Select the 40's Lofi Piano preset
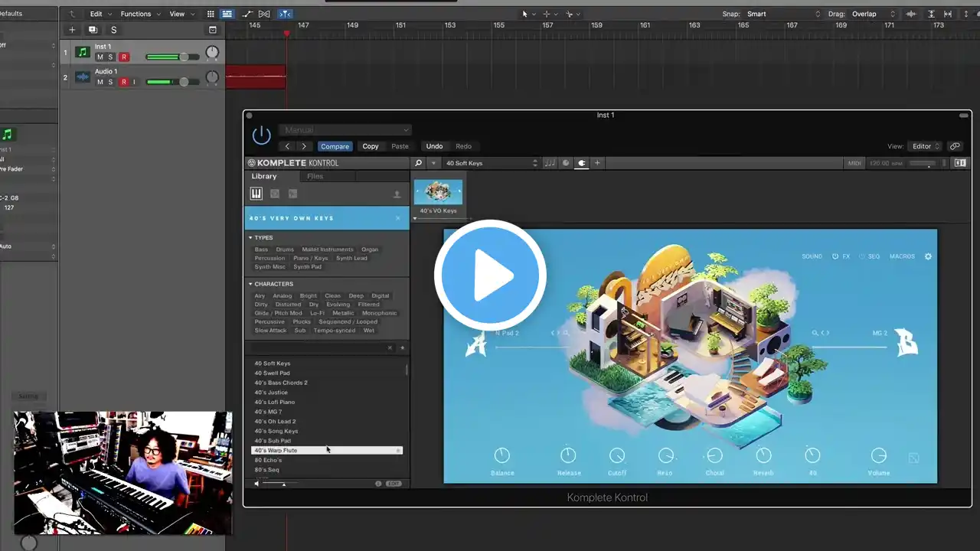This screenshot has width=980, height=551. [325, 402]
